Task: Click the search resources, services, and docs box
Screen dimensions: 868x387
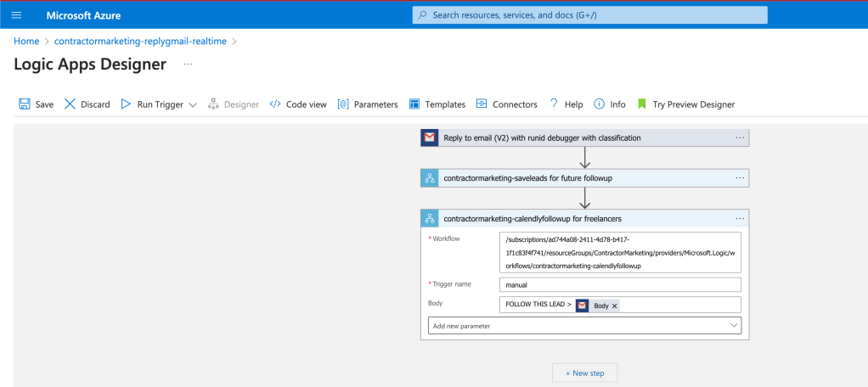Action: click(590, 15)
